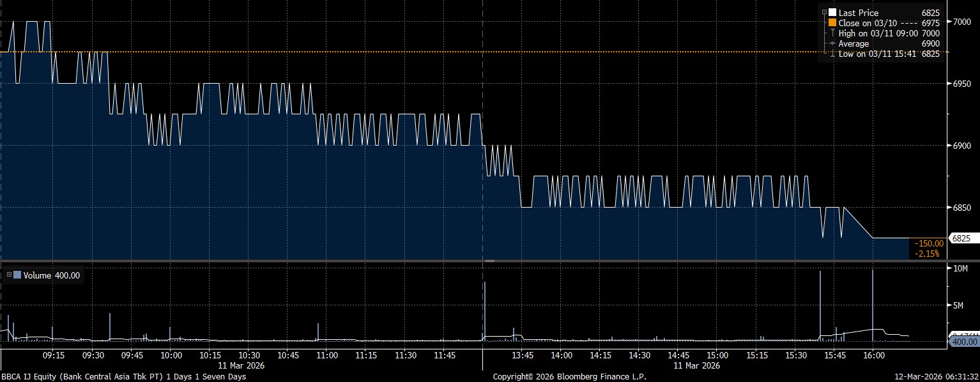Screen dimensions: 980x382
Task: Click the white Last Price color swatch
Action: click(832, 13)
